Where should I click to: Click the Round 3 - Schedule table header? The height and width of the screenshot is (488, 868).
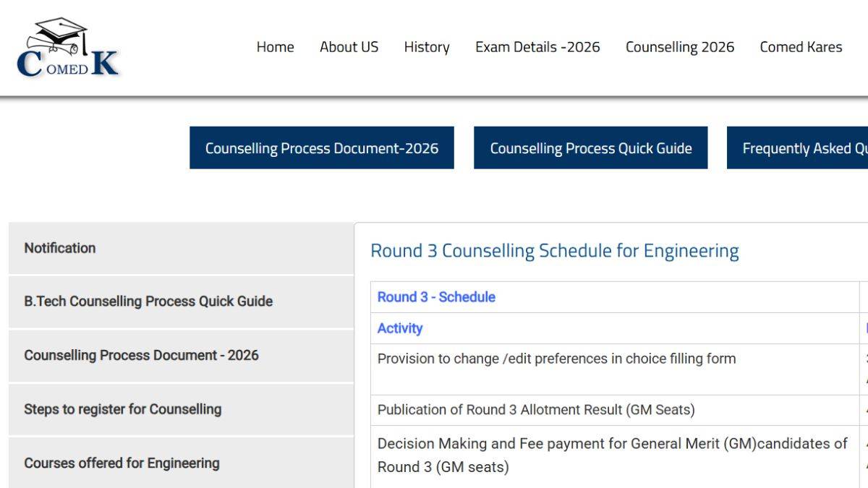pos(436,297)
